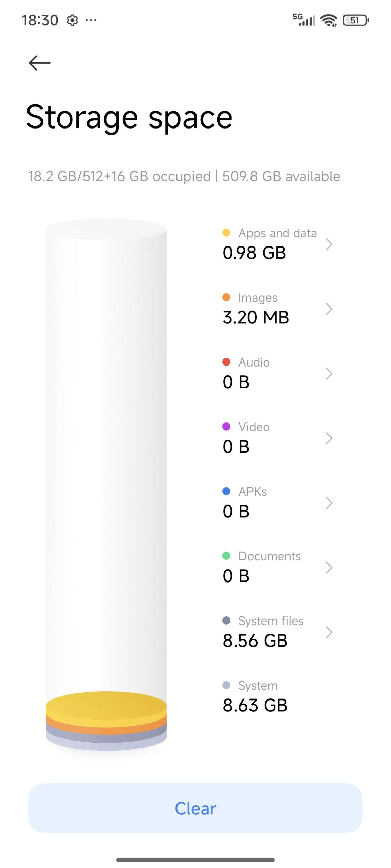Screen dimensions: 391x868
Task: Tap the 5G signal strength icon
Action: (x=304, y=20)
